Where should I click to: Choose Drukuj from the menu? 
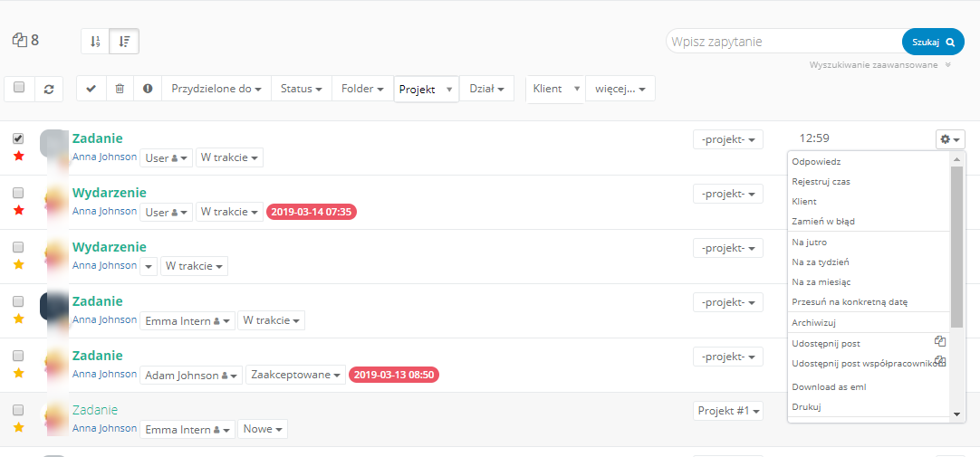click(x=869, y=406)
